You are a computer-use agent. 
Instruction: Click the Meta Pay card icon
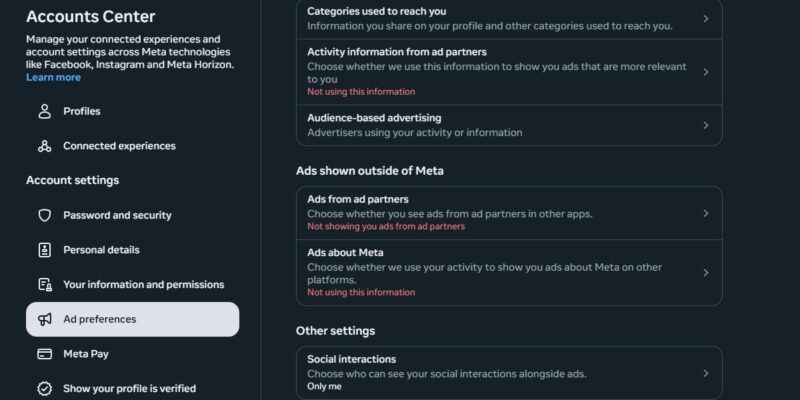pyautogui.click(x=44, y=354)
